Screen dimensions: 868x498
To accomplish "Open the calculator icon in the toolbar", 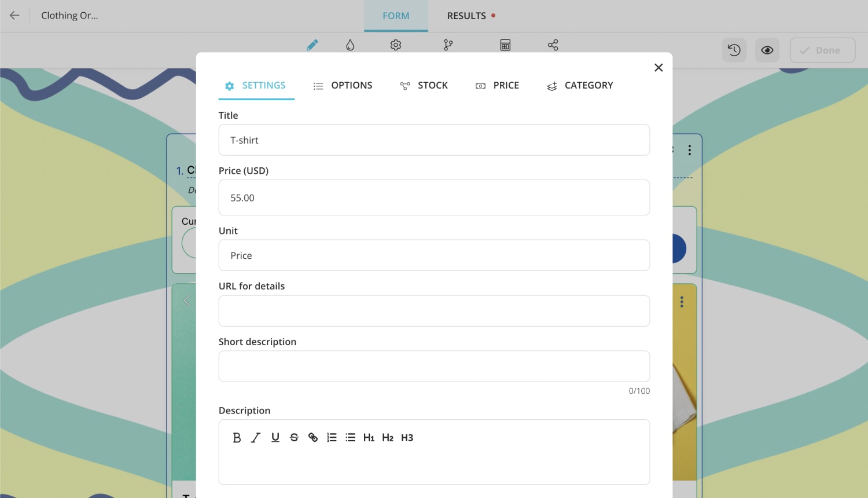I will coord(505,45).
